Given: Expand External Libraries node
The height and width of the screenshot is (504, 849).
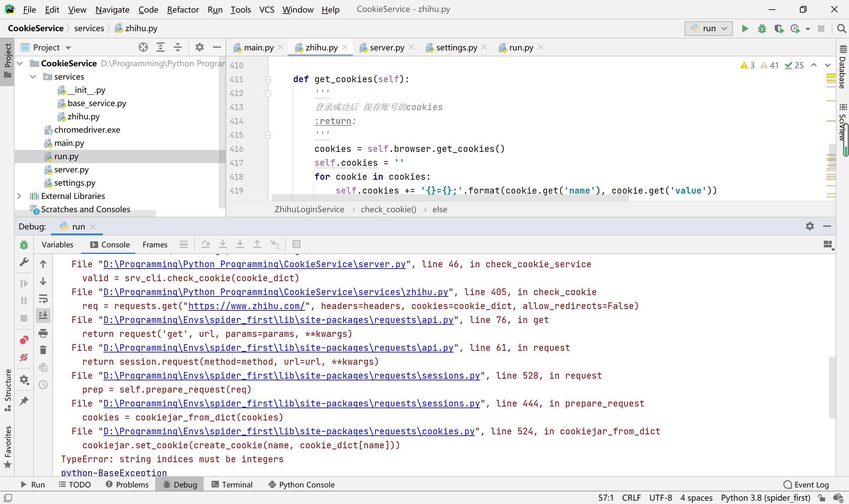Looking at the screenshot, I should [19, 196].
